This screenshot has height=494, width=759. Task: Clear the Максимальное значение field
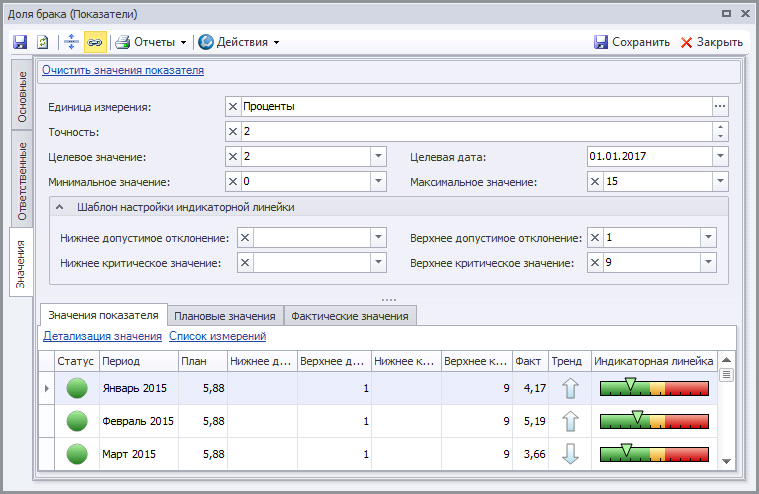[595, 181]
